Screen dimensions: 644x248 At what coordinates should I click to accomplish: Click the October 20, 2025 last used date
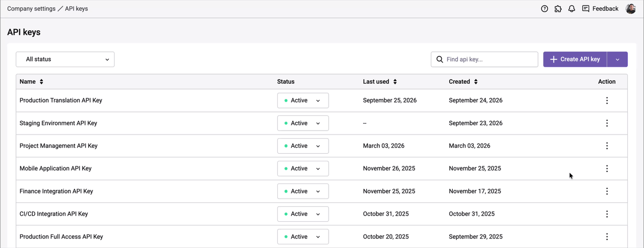point(386,236)
